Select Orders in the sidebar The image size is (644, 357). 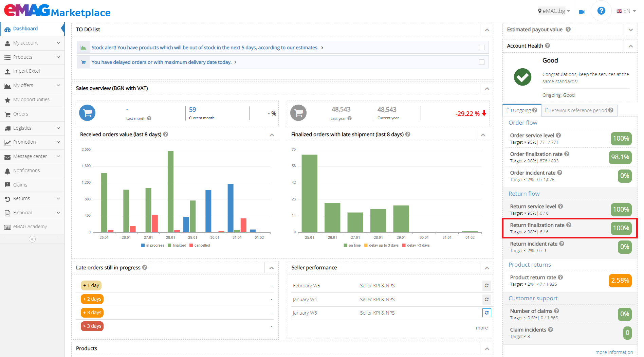pyautogui.click(x=21, y=114)
